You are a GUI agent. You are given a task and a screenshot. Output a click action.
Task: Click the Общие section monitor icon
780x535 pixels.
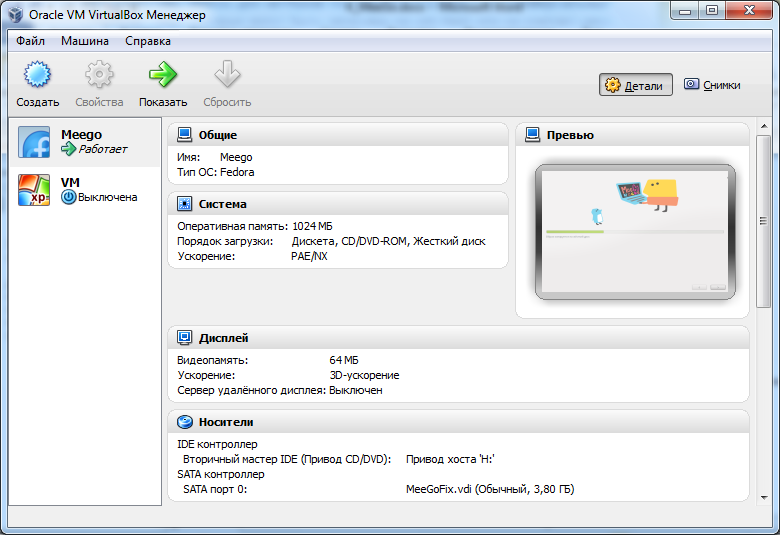pos(185,135)
